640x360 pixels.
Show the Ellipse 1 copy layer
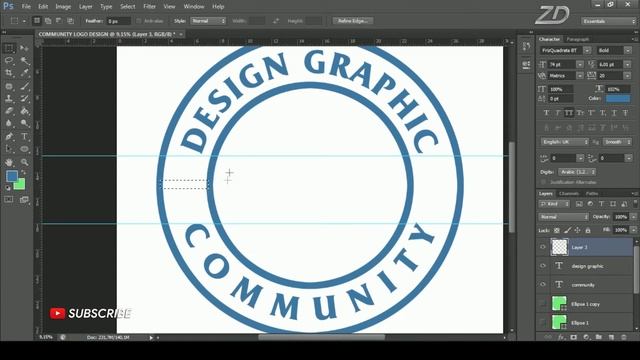(543, 304)
